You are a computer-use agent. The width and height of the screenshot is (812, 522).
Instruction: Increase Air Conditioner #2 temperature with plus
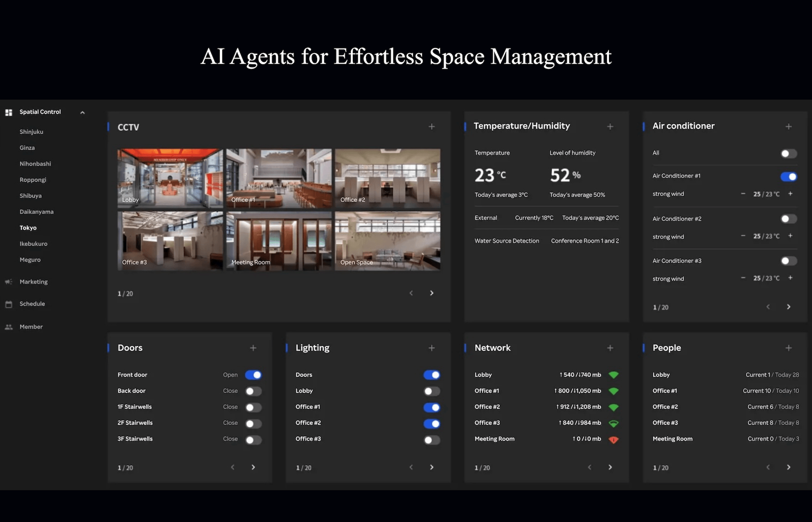coord(790,236)
